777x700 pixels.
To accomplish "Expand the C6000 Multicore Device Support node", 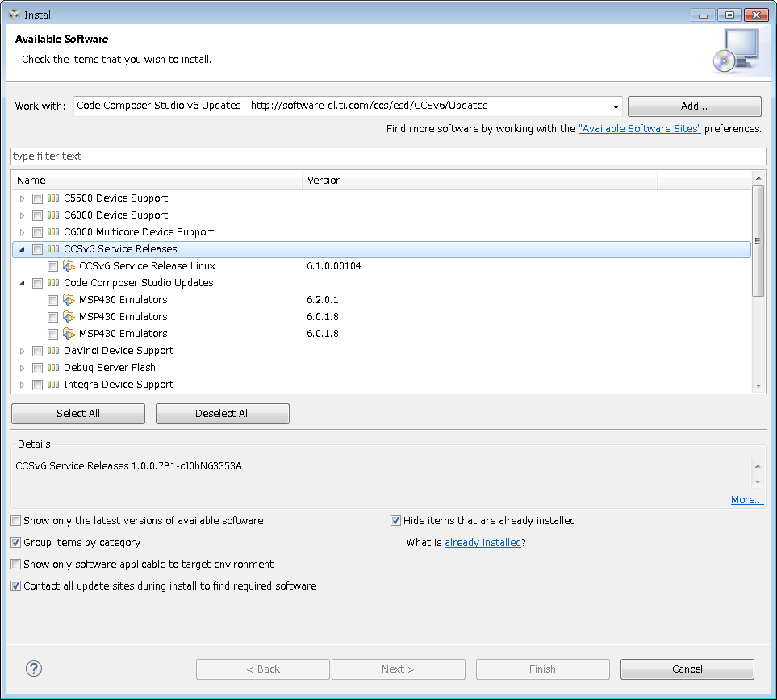I will pyautogui.click(x=22, y=232).
